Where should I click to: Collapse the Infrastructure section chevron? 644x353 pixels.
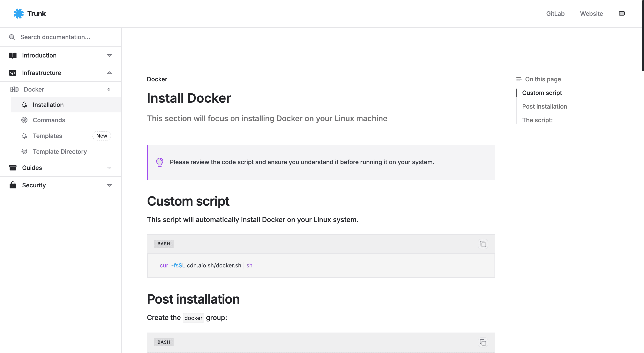(x=109, y=73)
